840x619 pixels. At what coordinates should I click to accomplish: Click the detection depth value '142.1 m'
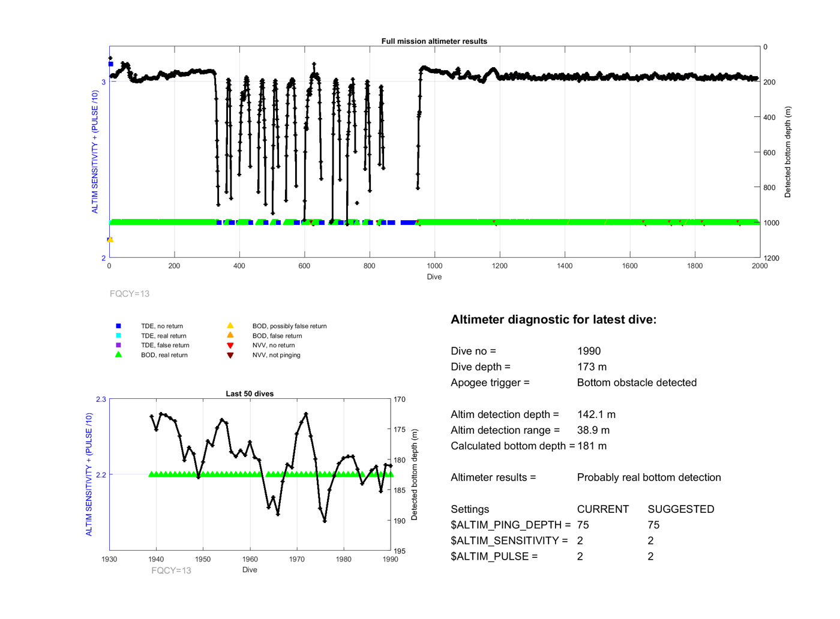[x=596, y=414]
